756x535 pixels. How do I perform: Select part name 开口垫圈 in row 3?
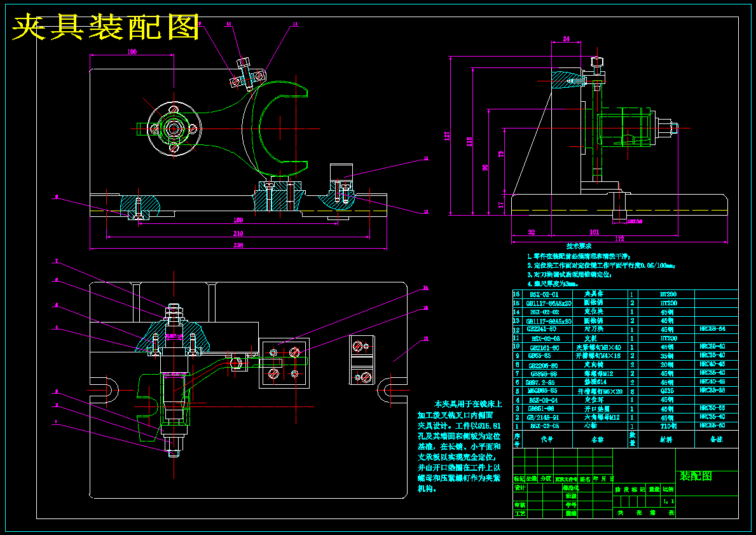(x=597, y=408)
